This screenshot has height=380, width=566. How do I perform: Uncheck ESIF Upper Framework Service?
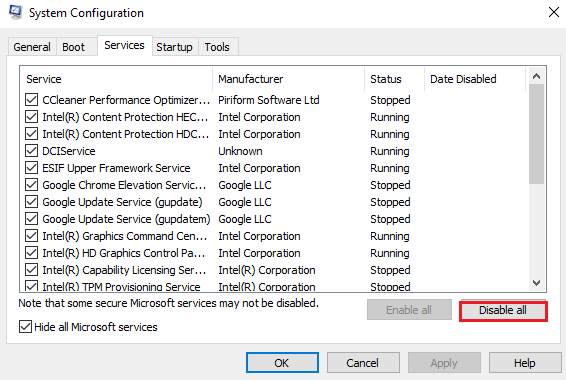click(x=31, y=168)
